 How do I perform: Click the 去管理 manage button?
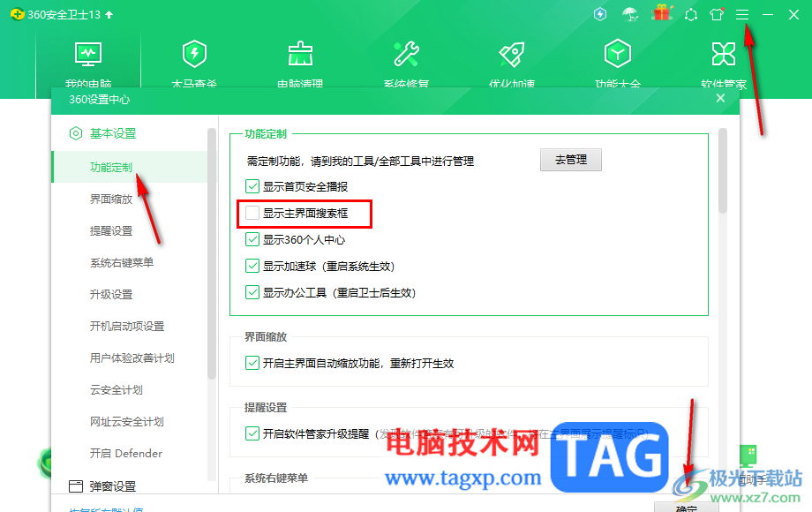570,160
